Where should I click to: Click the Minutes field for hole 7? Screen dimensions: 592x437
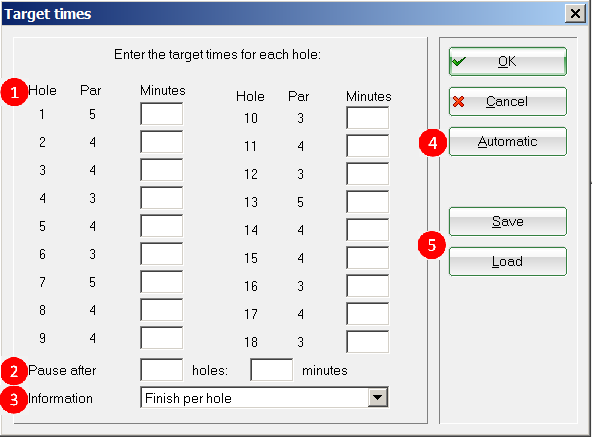[x=162, y=282]
